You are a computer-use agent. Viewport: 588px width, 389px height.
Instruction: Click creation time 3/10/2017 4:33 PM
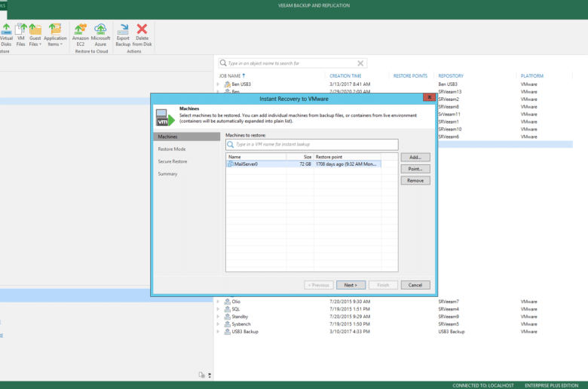350,332
